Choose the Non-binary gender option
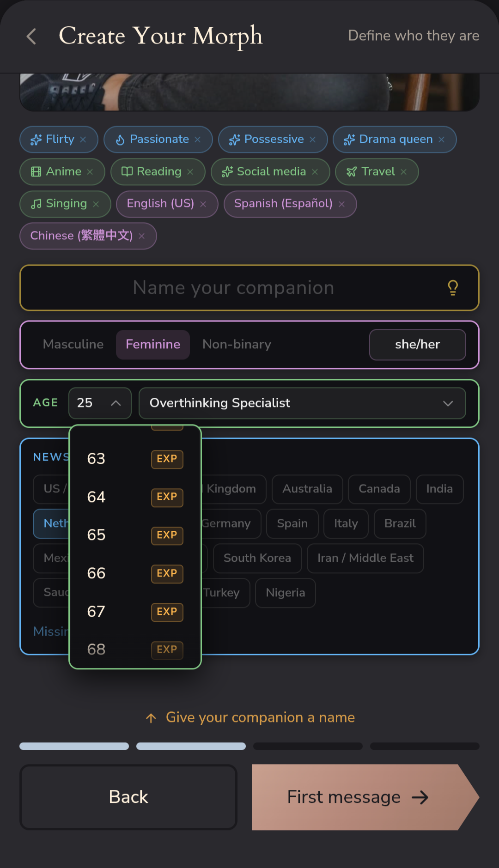The image size is (499, 868). pyautogui.click(x=237, y=345)
